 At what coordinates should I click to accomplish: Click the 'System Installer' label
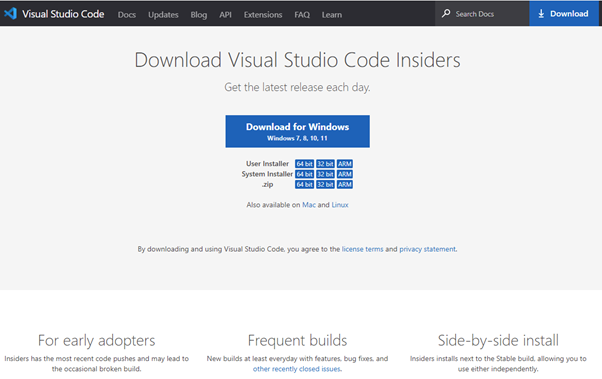click(267, 174)
